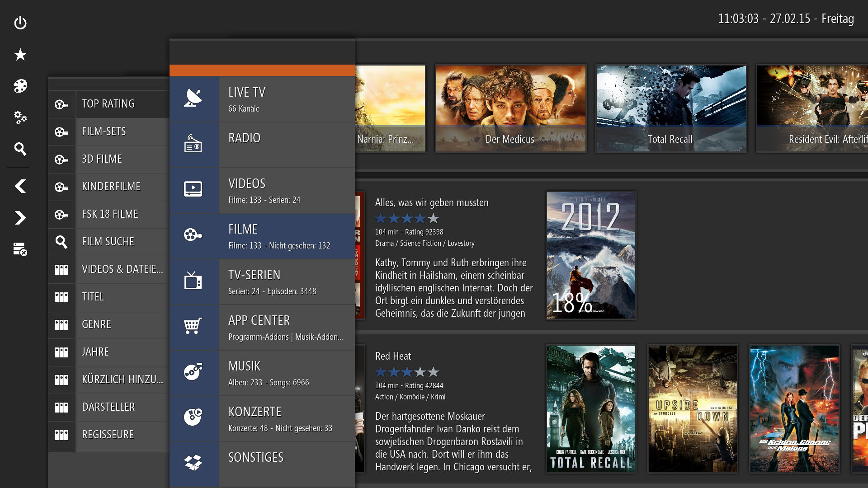Select TOP RATING submenu item
The height and width of the screenshot is (488, 868).
(x=108, y=104)
